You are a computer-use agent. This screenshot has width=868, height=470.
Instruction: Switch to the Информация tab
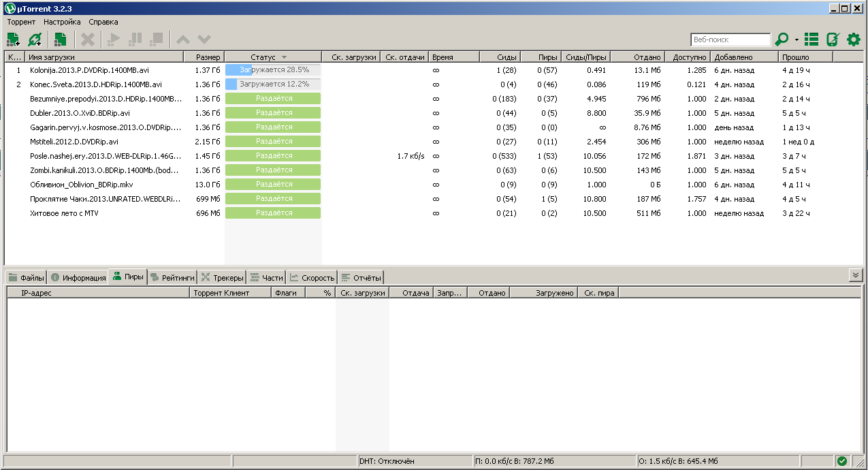pos(78,277)
